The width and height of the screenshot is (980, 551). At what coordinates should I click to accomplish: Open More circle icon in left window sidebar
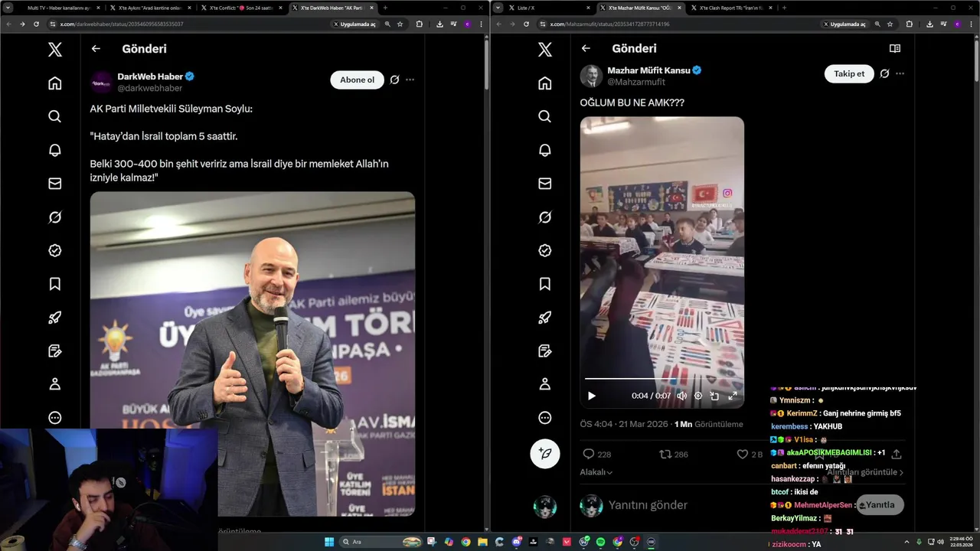click(x=54, y=418)
